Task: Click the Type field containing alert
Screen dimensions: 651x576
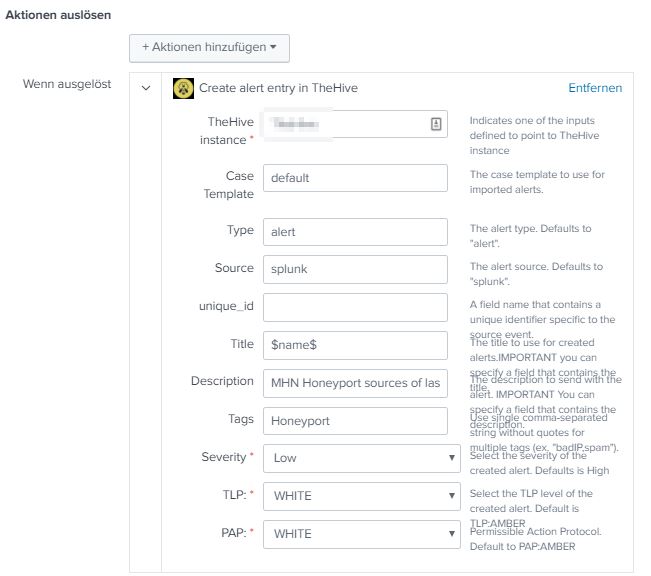Action: coord(355,232)
